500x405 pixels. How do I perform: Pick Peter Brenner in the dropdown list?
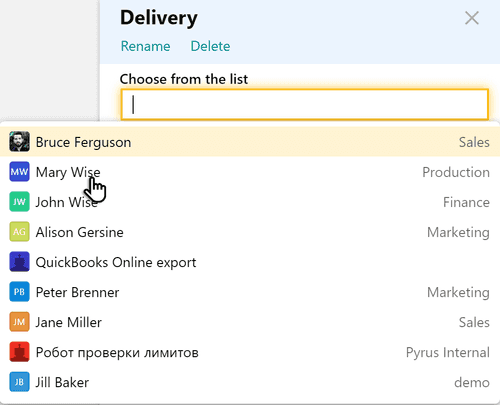(250, 292)
